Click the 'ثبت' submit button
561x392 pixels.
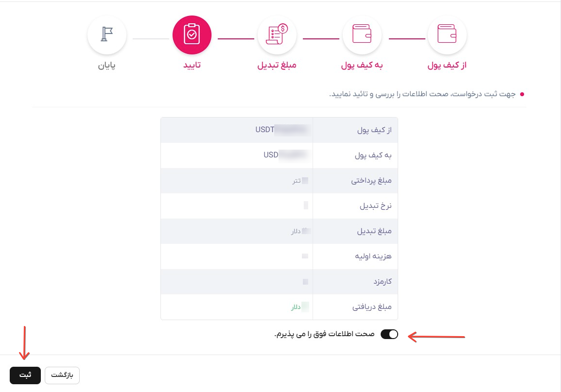pyautogui.click(x=25, y=375)
